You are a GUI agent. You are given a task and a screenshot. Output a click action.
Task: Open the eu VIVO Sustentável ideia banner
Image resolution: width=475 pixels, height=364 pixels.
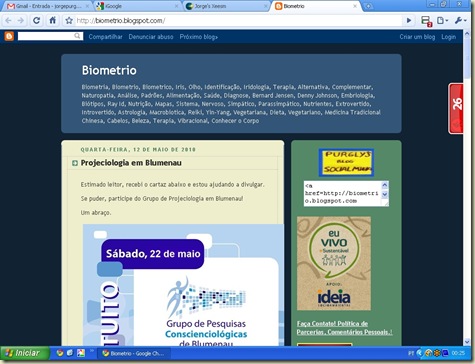[334, 263]
